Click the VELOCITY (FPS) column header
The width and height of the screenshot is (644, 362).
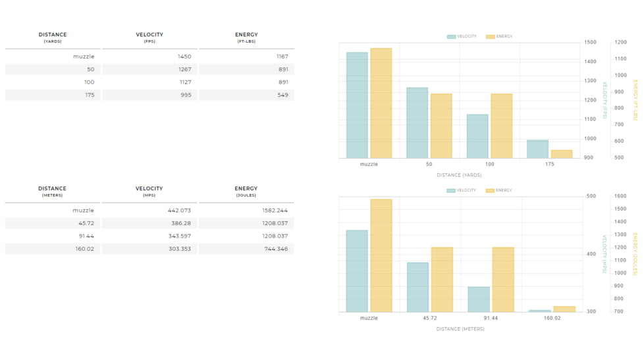coord(149,38)
